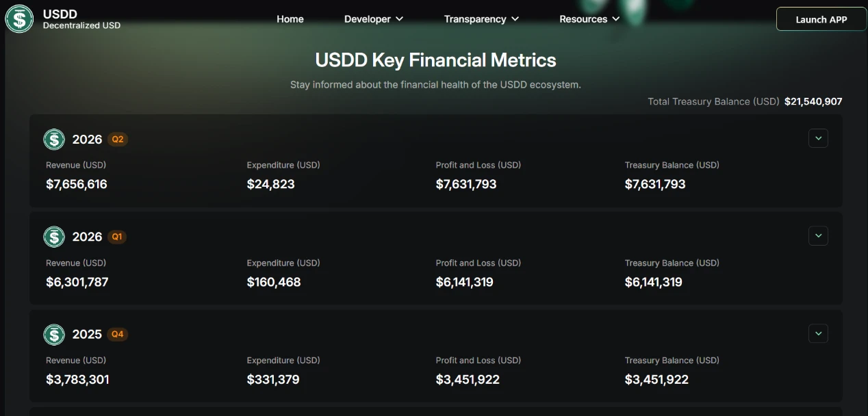Viewport: 868px width, 416px height.
Task: Click the USDD logo icon in header
Action: coord(19,19)
